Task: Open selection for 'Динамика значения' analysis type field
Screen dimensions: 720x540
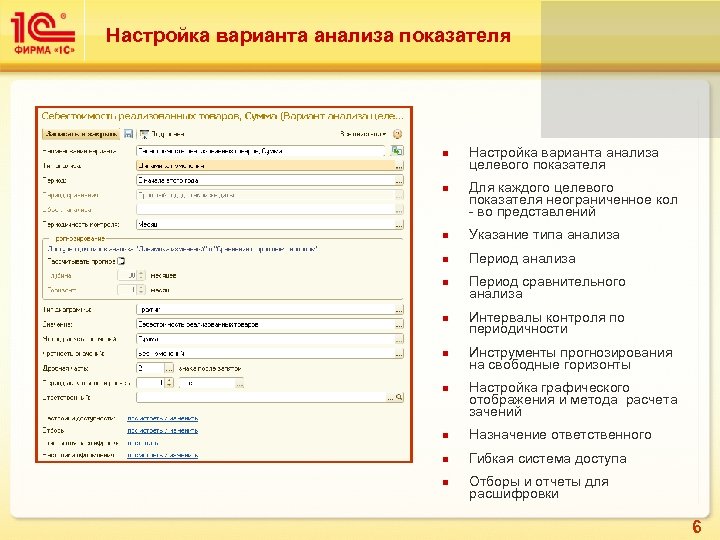Action: (399, 166)
